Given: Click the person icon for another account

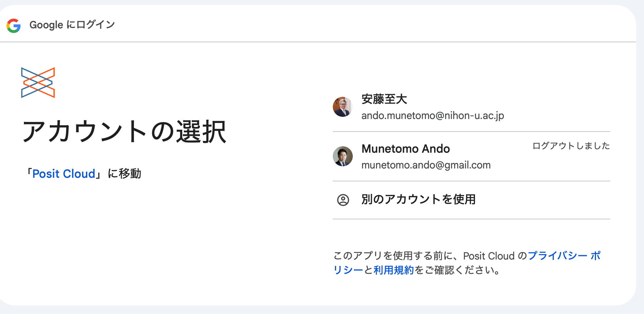Looking at the screenshot, I should click(x=343, y=200).
